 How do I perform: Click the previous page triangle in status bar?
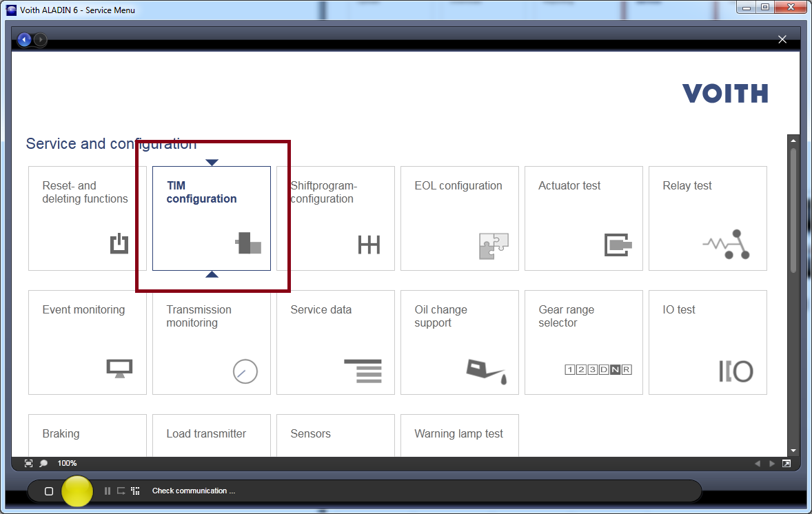(758, 463)
